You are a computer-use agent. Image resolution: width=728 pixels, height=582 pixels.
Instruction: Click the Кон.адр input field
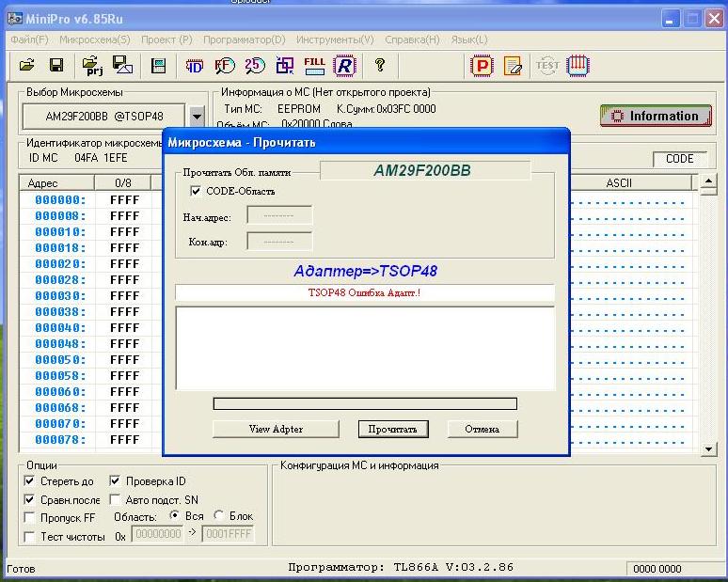279,242
